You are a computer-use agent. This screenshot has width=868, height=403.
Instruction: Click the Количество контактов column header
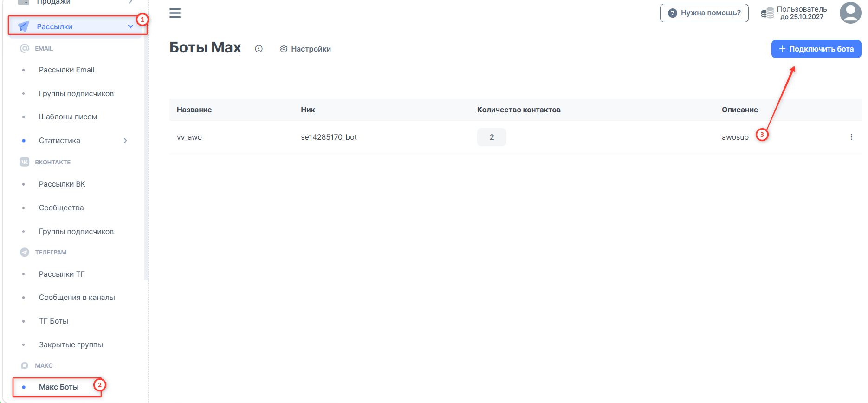click(x=518, y=110)
